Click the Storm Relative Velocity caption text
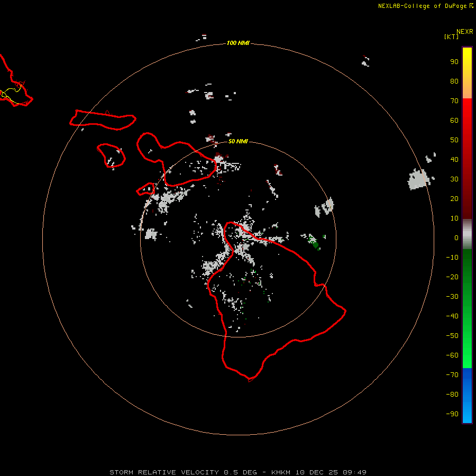476x476 pixels. 237,472
